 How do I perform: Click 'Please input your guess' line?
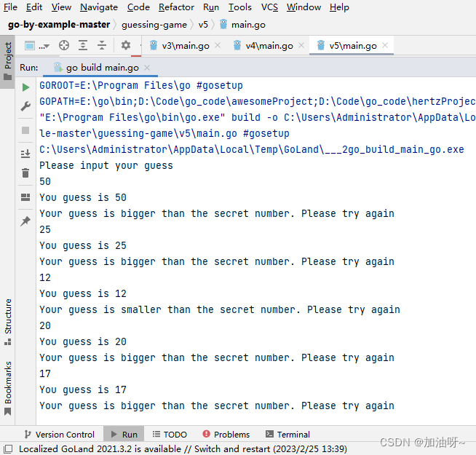coord(106,165)
